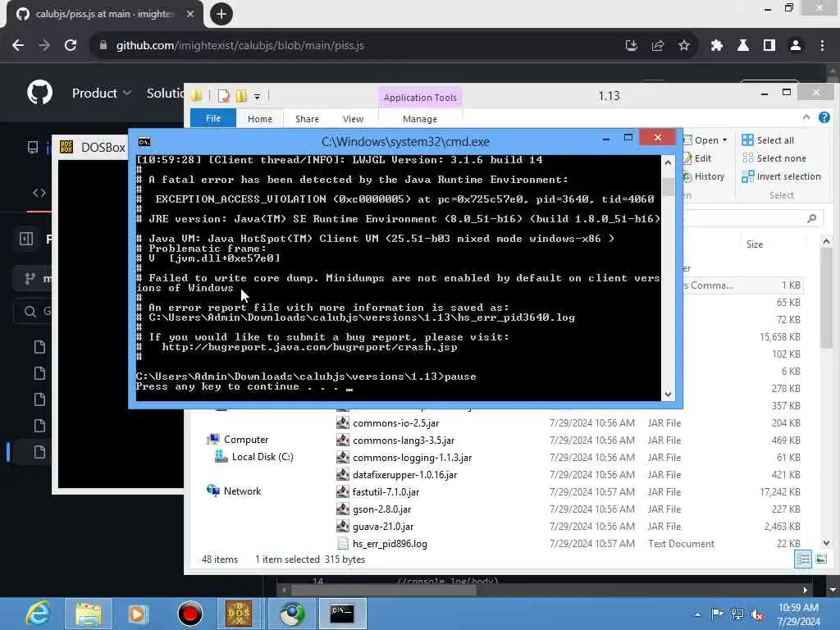The height and width of the screenshot is (630, 840).
Task: Click Select none in ribbon
Action: [x=774, y=158]
